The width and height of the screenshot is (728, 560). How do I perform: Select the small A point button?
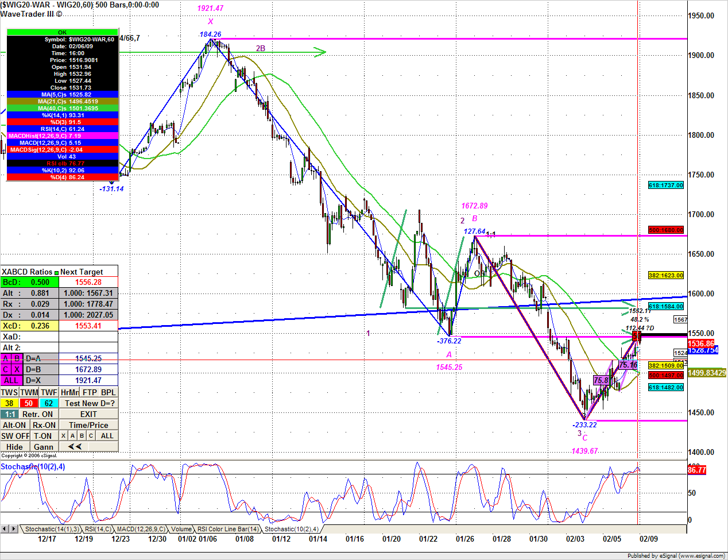(72, 436)
